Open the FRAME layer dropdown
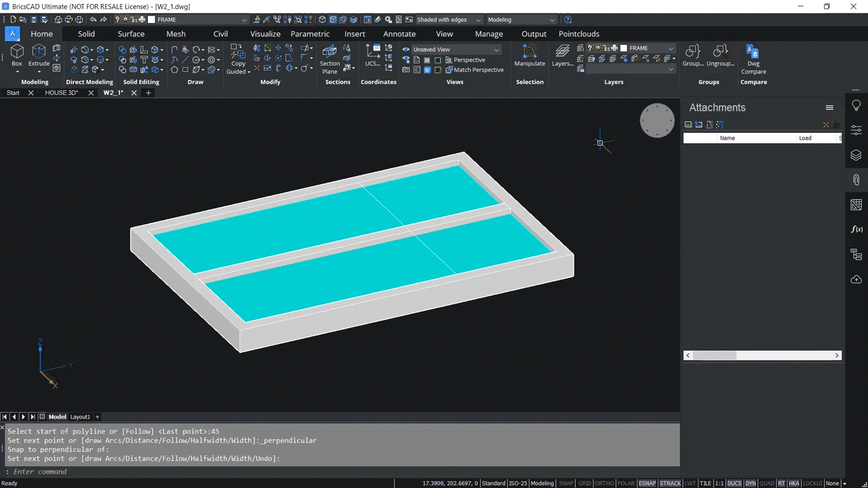 (670, 47)
